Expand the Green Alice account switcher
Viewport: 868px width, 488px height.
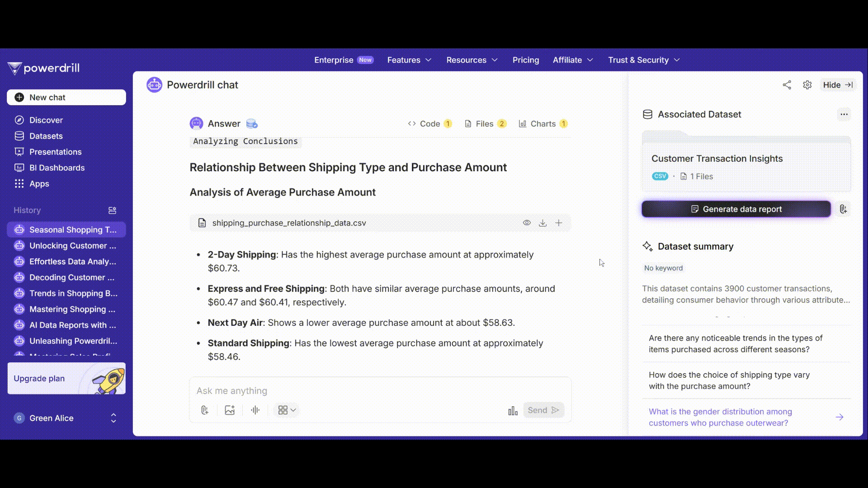coord(113,418)
